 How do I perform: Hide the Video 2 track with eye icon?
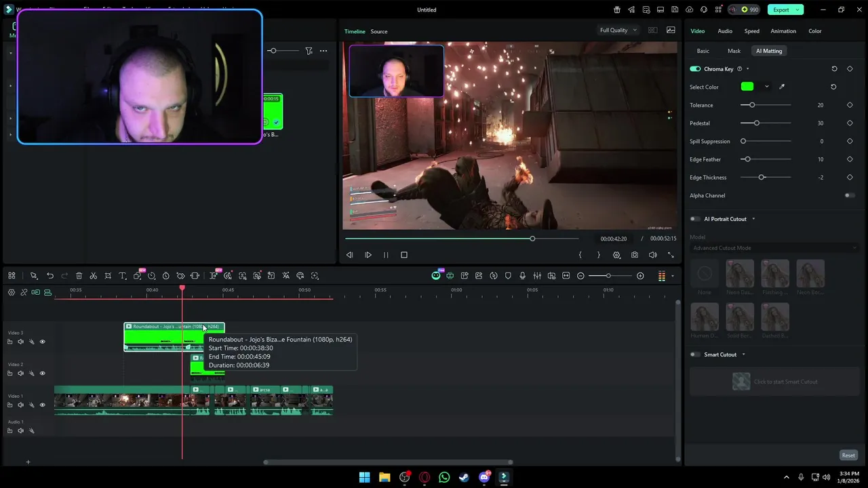42,373
